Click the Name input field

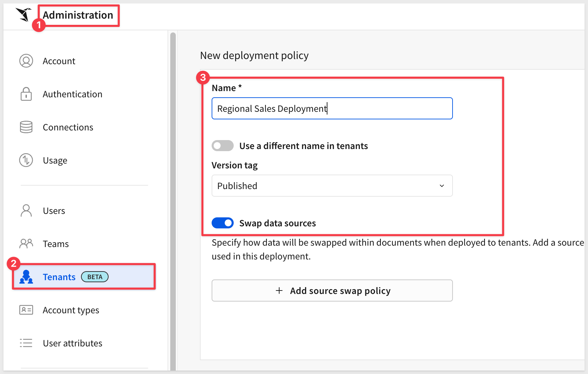[332, 109]
